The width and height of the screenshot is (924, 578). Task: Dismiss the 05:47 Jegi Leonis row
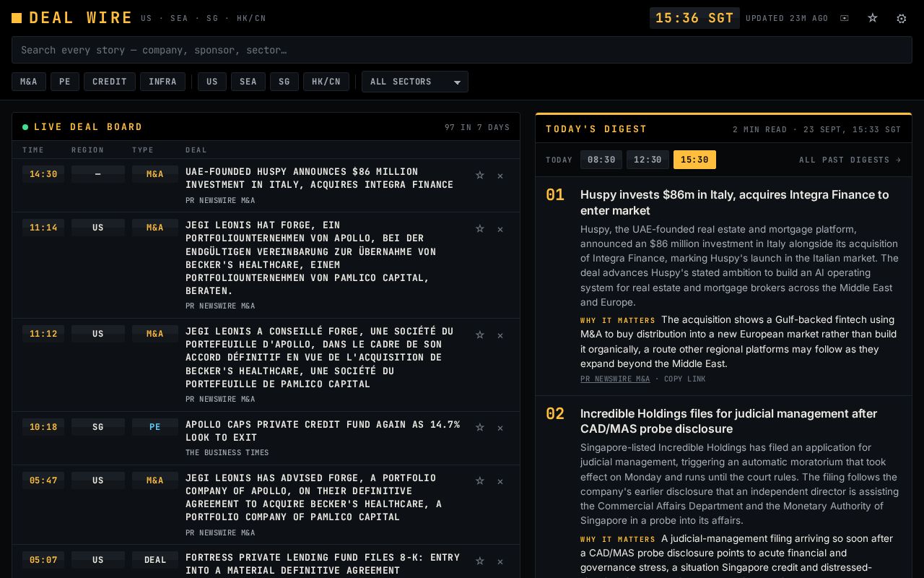click(500, 481)
